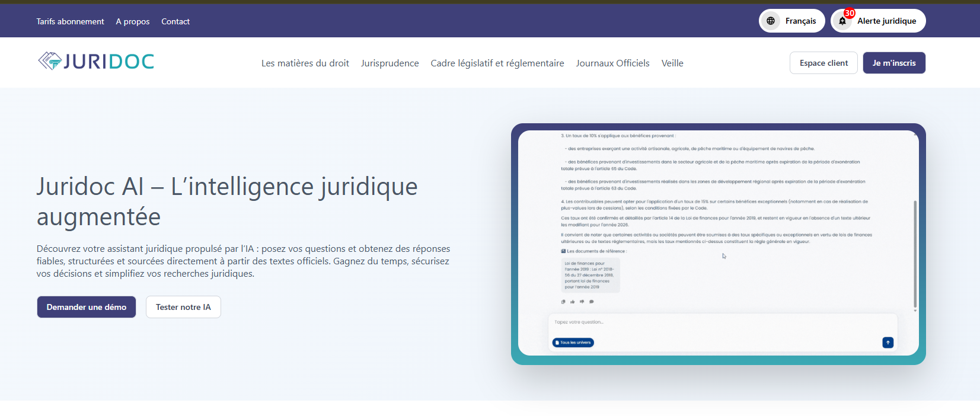Image resolution: width=980 pixels, height=416 pixels.
Task: Select the Jurisprudence menu item
Action: coord(390,63)
